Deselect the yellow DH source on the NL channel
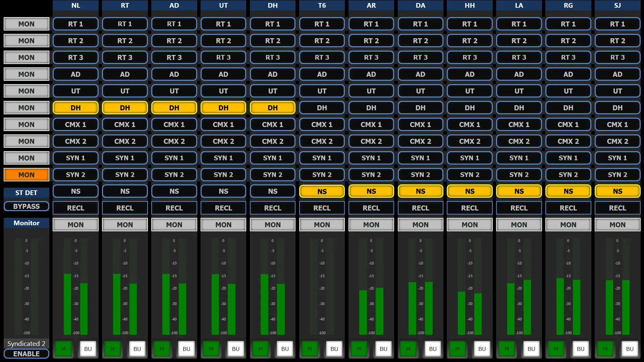Screen dimensions: 644x362 click(x=75, y=108)
